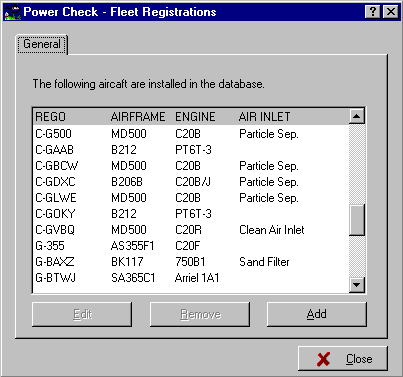Select the G-BAXZ registration row

click(191, 262)
